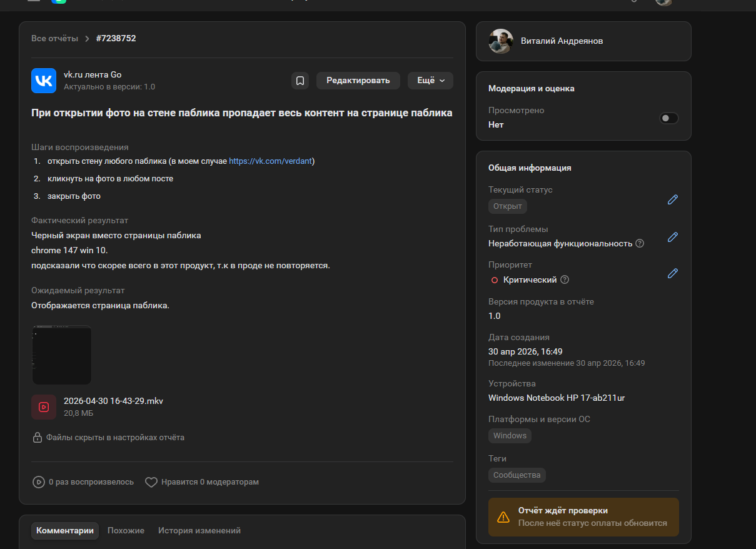Click Последнее изменение 30 апр 2026, 16:49
Image resolution: width=756 pixels, height=549 pixels.
point(567,363)
